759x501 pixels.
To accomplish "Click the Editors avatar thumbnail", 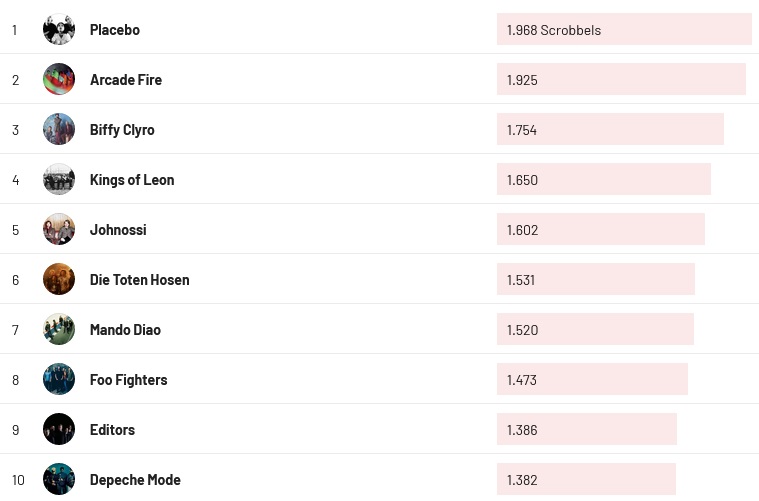I will click(59, 429).
